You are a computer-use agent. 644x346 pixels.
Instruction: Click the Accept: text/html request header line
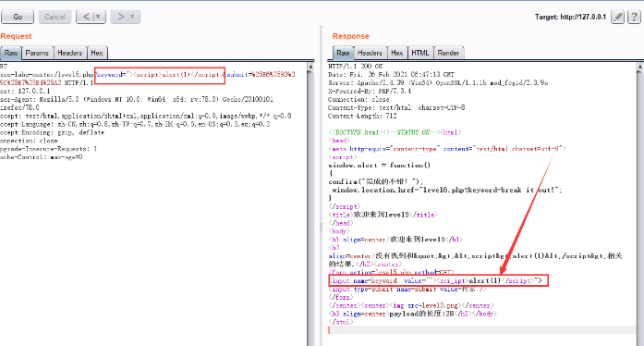145,116
